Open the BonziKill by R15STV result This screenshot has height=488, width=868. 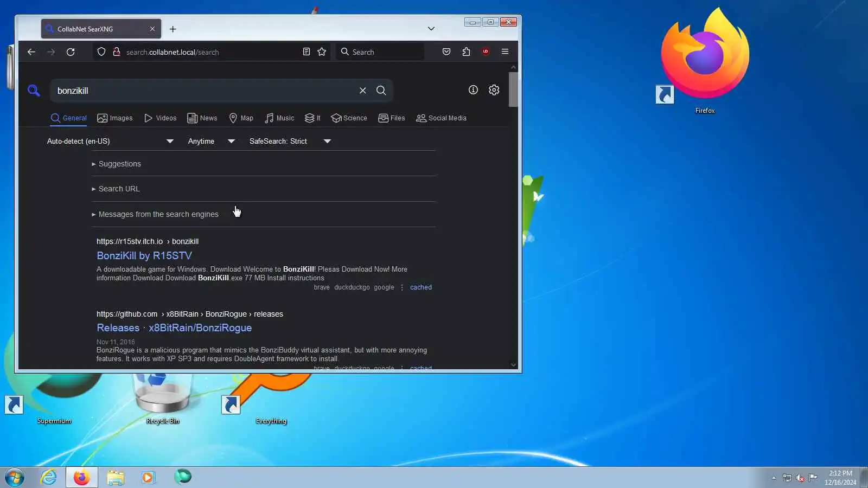tap(144, 255)
